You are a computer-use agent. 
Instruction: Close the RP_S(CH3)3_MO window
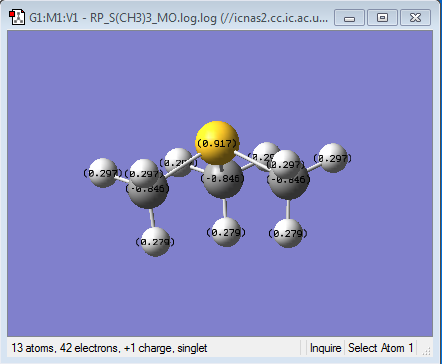coord(415,17)
